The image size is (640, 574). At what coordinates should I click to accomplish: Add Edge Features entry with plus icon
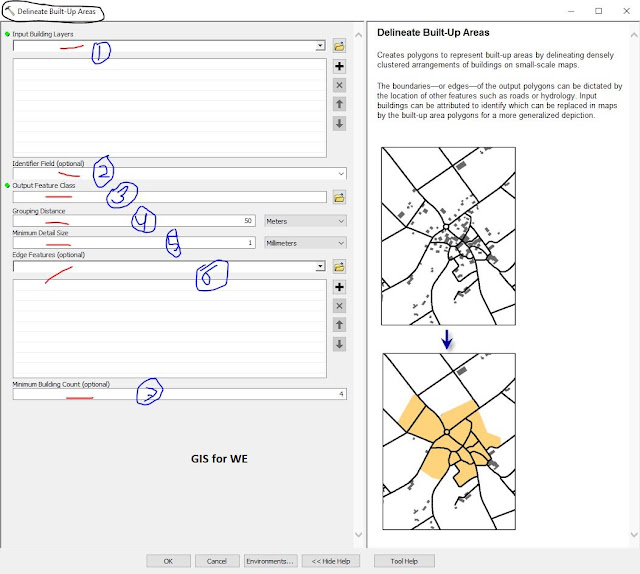point(339,287)
